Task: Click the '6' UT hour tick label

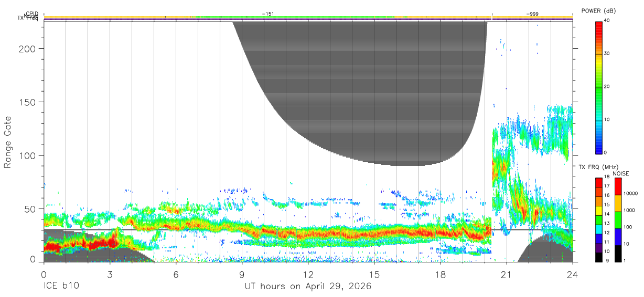Action: tap(176, 274)
